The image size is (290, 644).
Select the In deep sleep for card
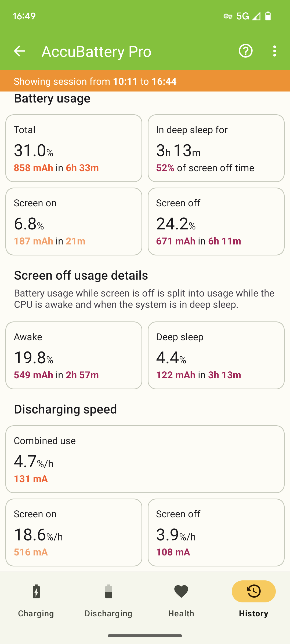pyautogui.click(x=216, y=148)
